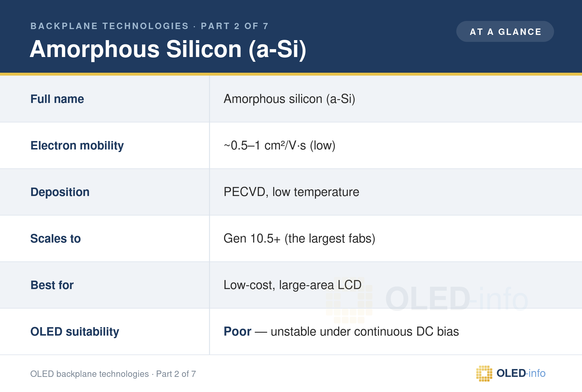The height and width of the screenshot is (392, 582).
Task: Click the PECVD, low temperature value
Action: pyautogui.click(x=291, y=192)
